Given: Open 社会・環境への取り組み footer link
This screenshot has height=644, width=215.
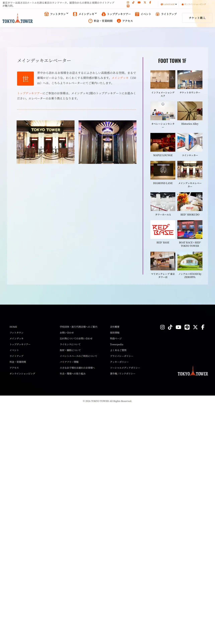Looking at the screenshot, I should tap(73, 374).
